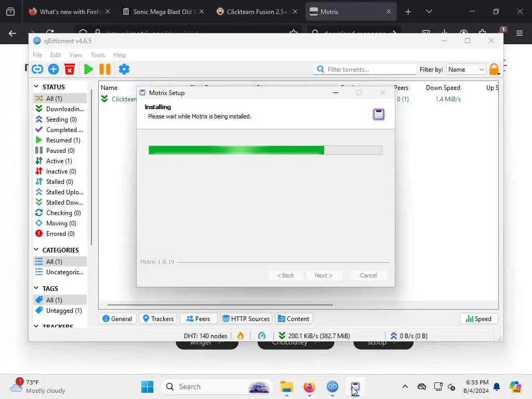This screenshot has width=532, height=399.
Task: Click the Add Torrent Link toolbar icon
Action: [x=37, y=69]
